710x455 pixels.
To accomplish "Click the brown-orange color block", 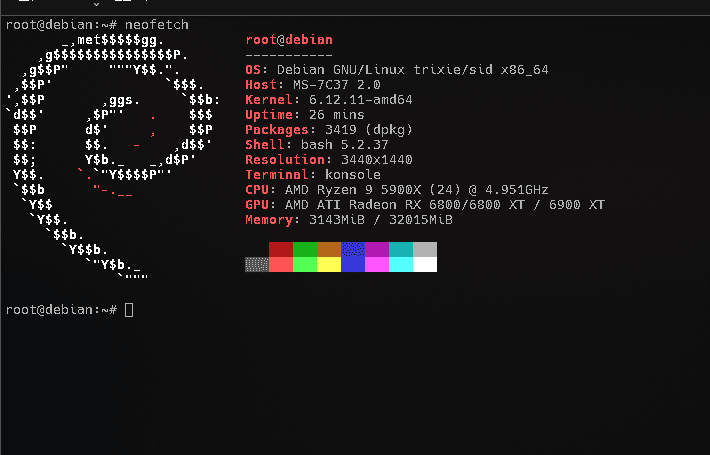I will 329,249.
